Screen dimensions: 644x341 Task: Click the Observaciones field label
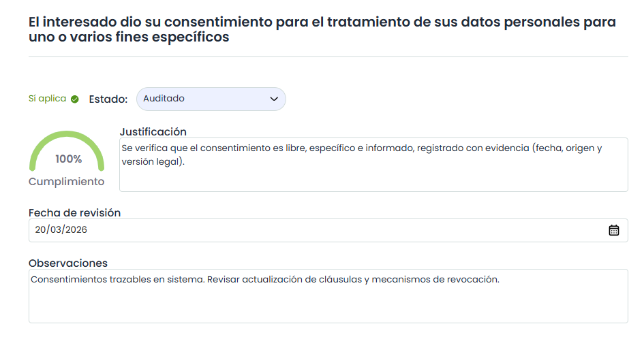[x=68, y=263]
